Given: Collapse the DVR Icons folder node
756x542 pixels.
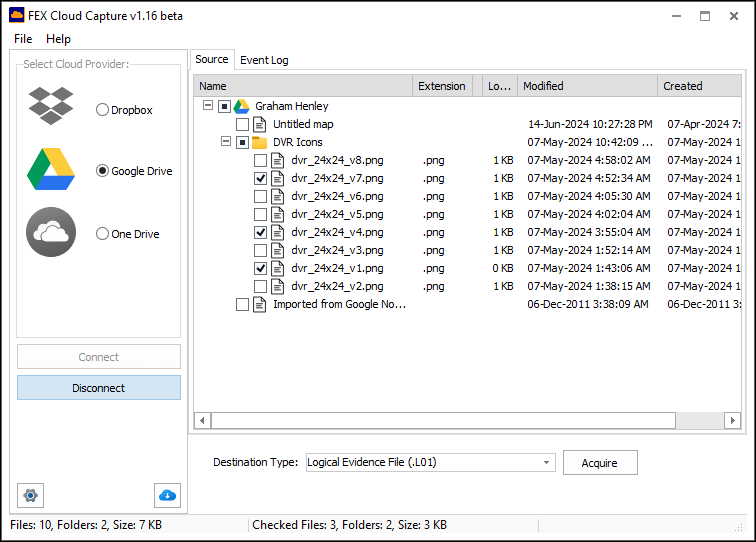Looking at the screenshot, I should pos(225,142).
